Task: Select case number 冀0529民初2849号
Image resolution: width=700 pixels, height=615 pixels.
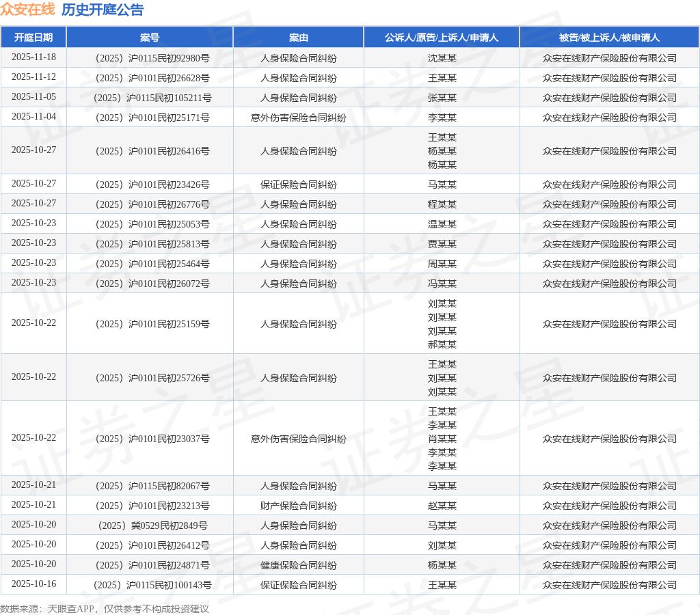Action: pyautogui.click(x=152, y=525)
